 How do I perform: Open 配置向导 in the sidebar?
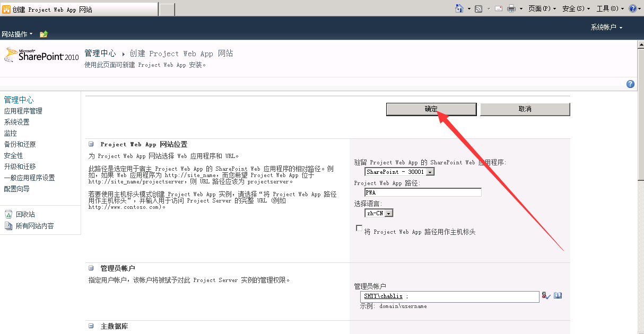(x=16, y=189)
